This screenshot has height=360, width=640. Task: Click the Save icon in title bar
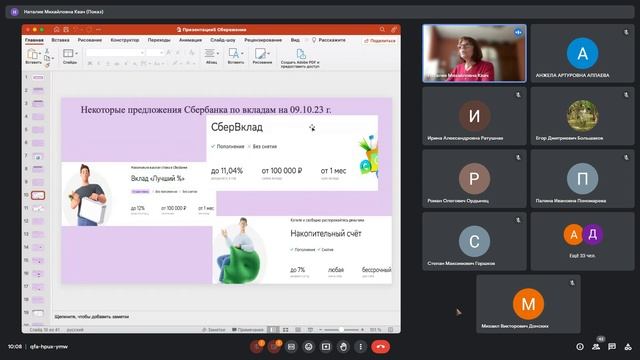(66, 29)
